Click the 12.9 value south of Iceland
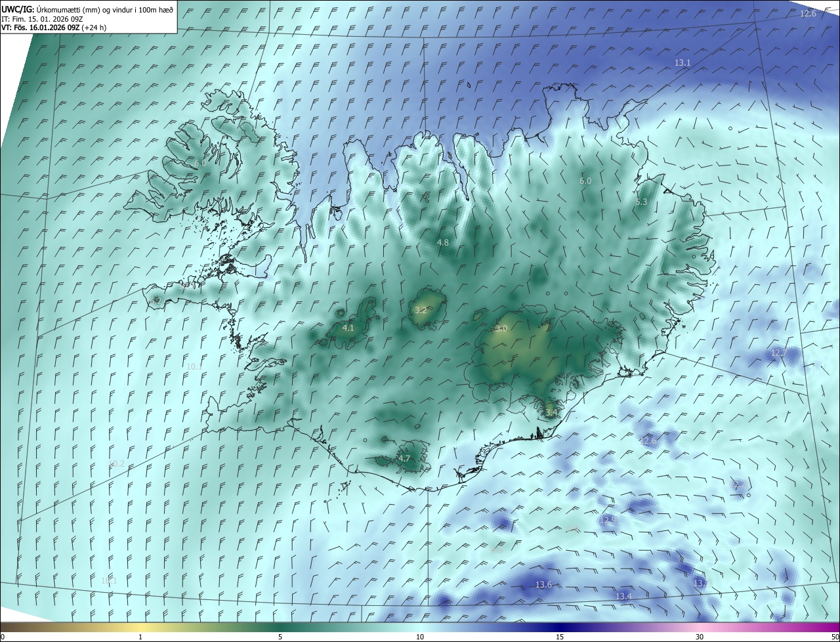 608,520
